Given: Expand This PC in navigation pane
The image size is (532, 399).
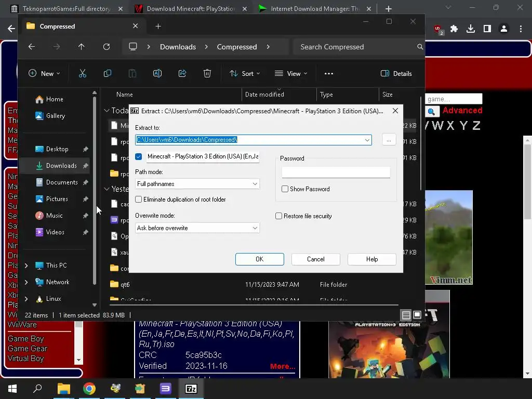Looking at the screenshot, I should click(x=26, y=265).
